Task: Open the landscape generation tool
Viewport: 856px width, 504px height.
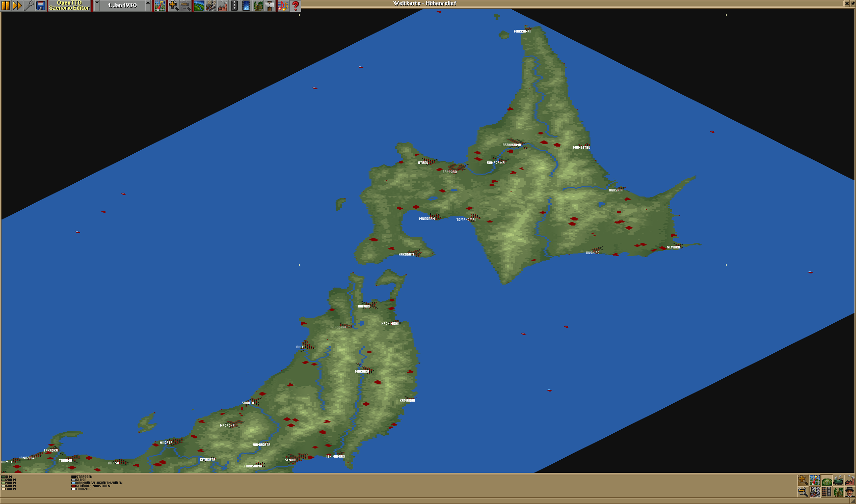Action: [199, 6]
